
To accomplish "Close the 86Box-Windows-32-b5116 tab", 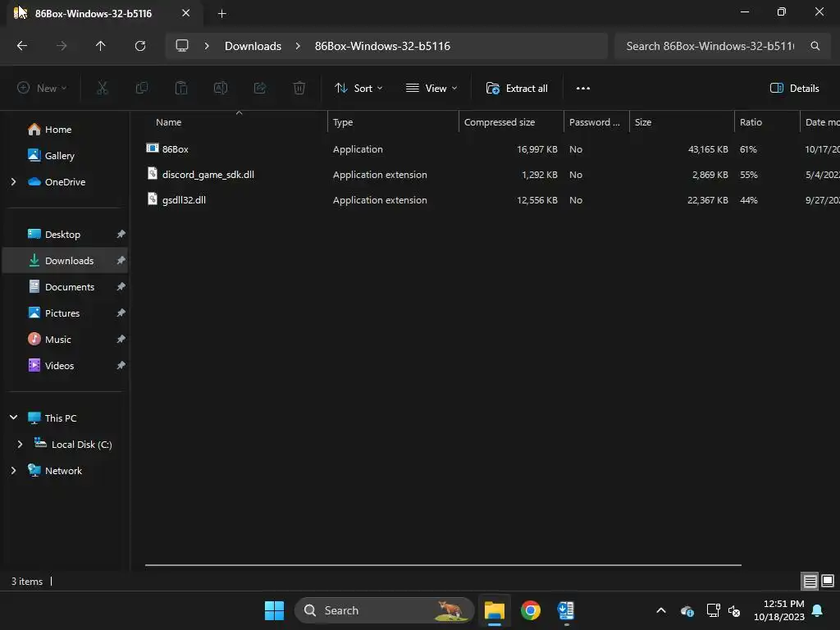I will pos(186,13).
